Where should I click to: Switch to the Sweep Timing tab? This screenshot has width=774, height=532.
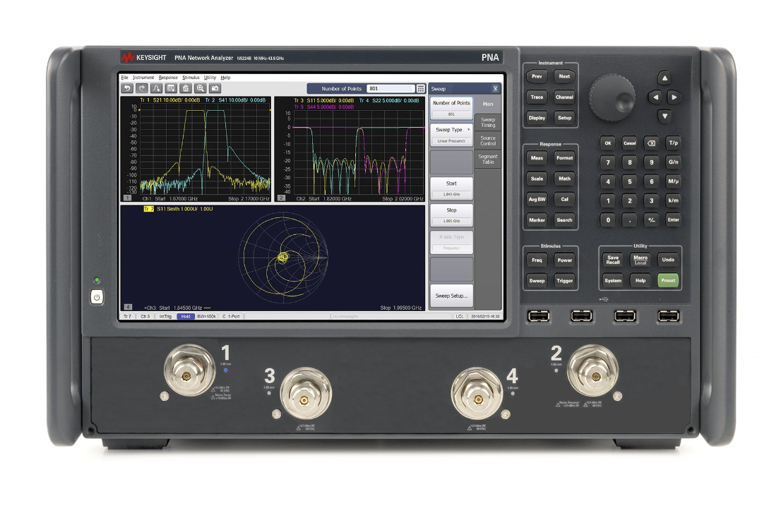click(487, 121)
